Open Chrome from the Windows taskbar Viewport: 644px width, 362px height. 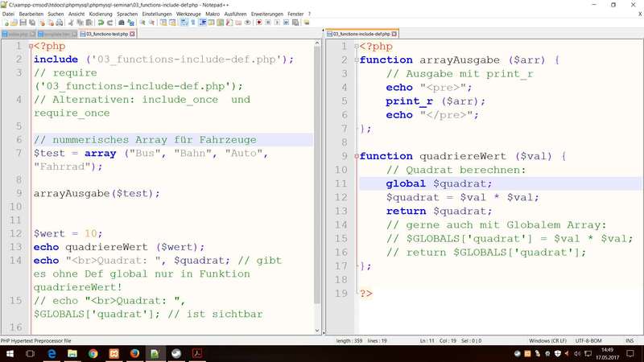click(92, 353)
